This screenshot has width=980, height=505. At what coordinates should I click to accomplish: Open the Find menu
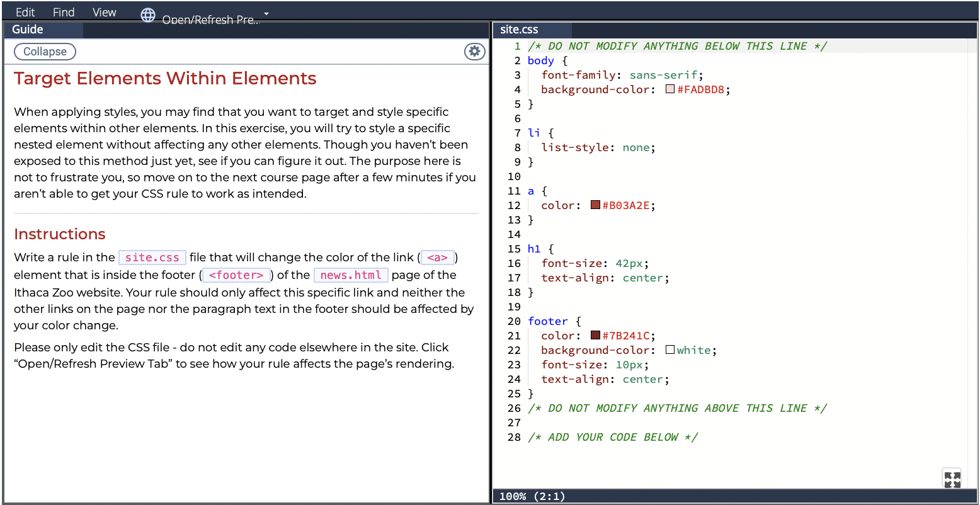tap(63, 11)
